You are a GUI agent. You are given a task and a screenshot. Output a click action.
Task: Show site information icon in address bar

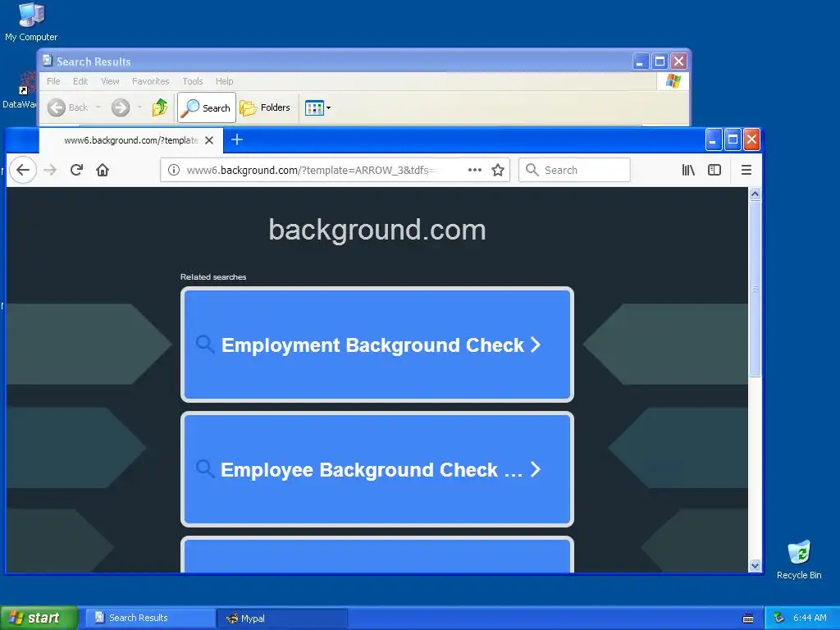pos(174,170)
